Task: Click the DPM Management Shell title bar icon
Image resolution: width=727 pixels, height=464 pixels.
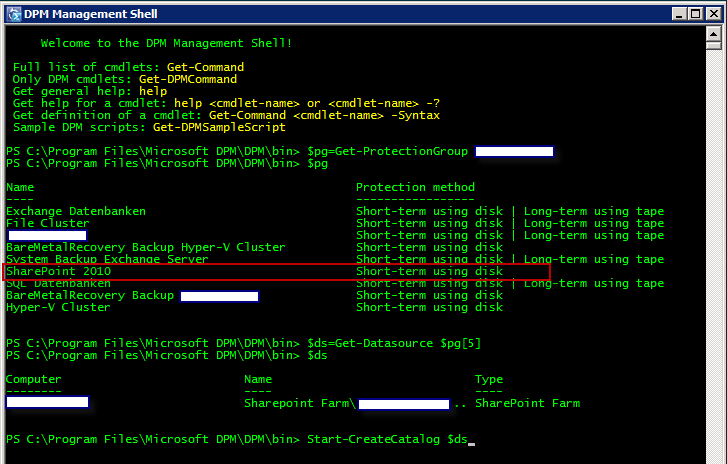Action: [x=14, y=14]
